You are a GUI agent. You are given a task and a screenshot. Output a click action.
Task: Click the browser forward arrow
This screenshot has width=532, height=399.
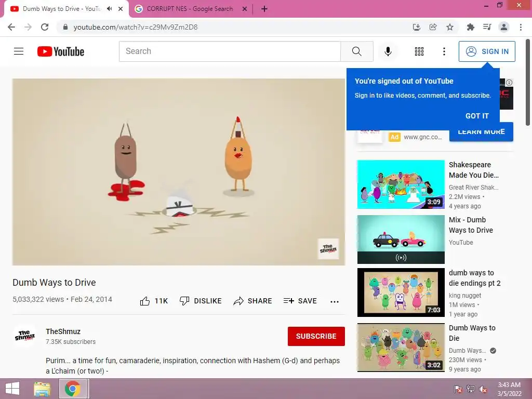pyautogui.click(x=28, y=27)
